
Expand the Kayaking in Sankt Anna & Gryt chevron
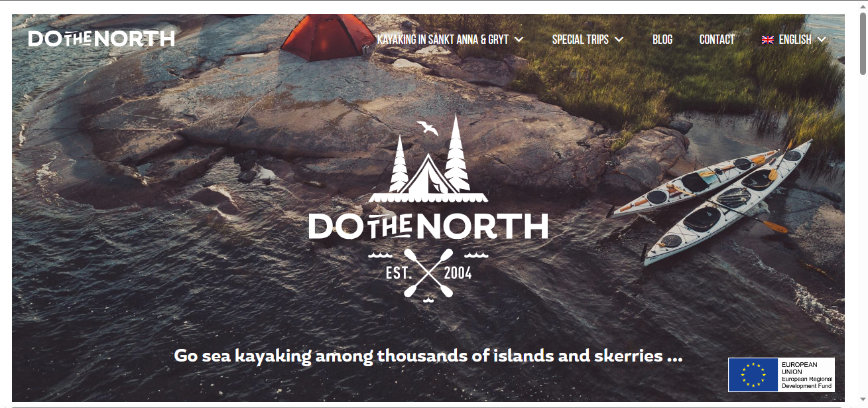click(519, 40)
